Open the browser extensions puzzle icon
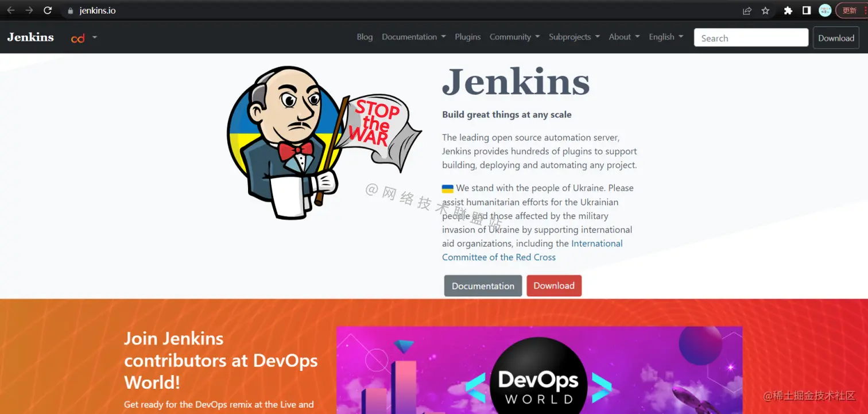Image resolution: width=868 pixels, height=414 pixels. (788, 10)
